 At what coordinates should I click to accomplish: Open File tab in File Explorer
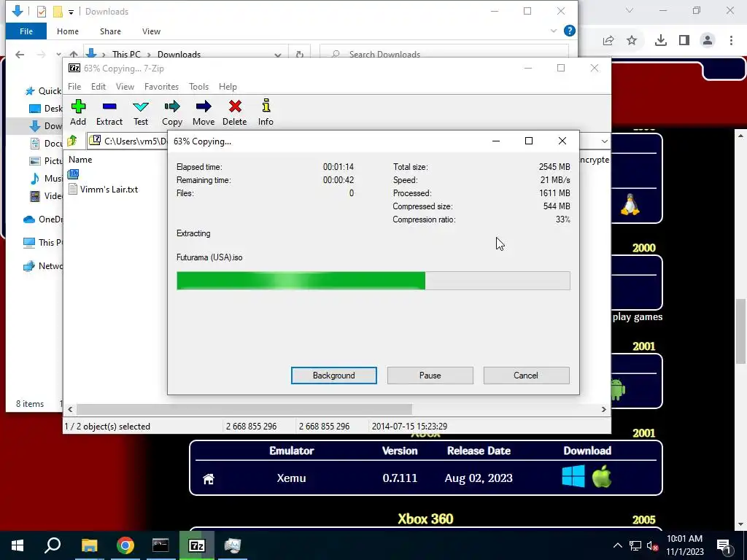(x=26, y=31)
